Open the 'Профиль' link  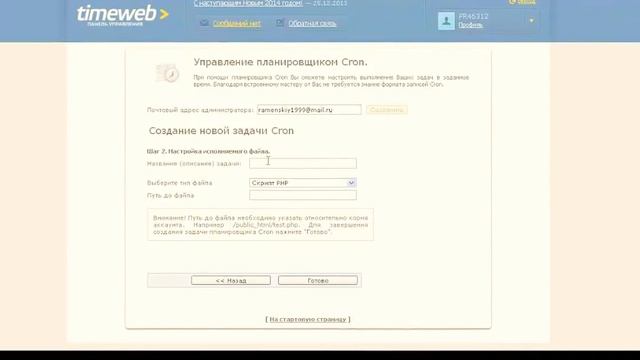tap(470, 25)
